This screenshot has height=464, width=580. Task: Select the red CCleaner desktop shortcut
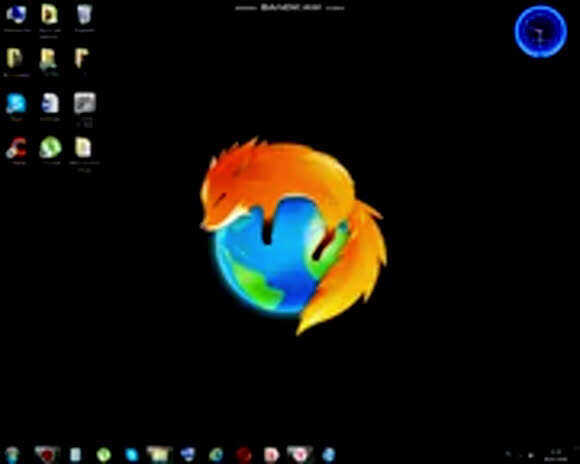pyautogui.click(x=17, y=148)
